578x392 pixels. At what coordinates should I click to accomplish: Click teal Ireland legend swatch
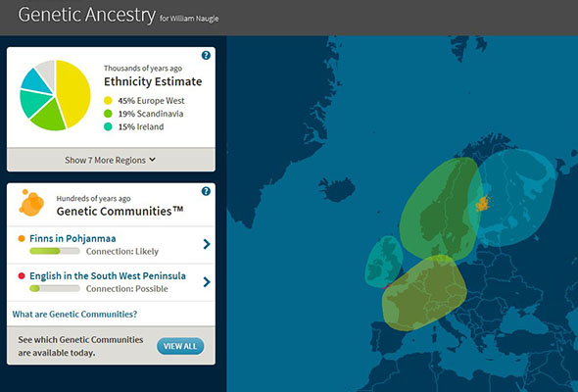tap(108, 126)
